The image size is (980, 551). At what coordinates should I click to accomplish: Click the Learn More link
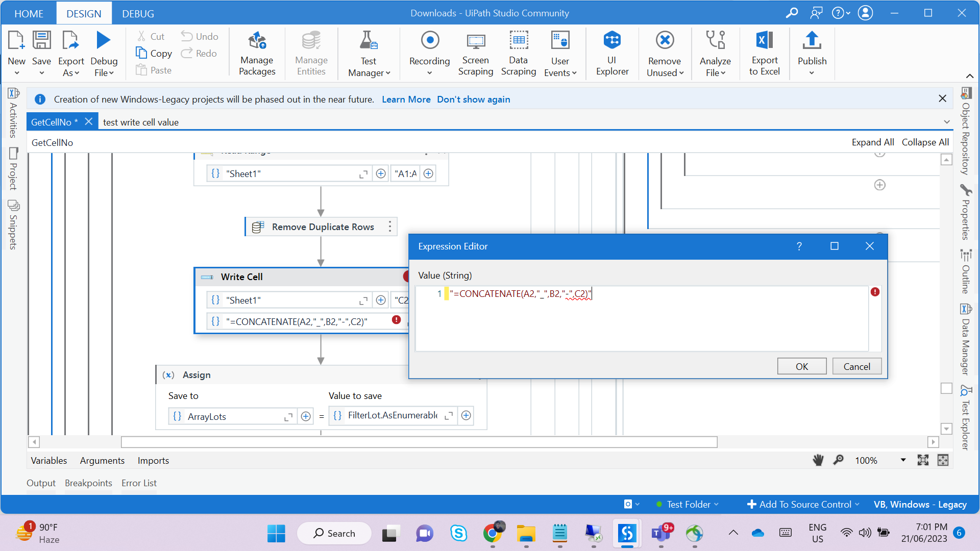click(x=406, y=99)
